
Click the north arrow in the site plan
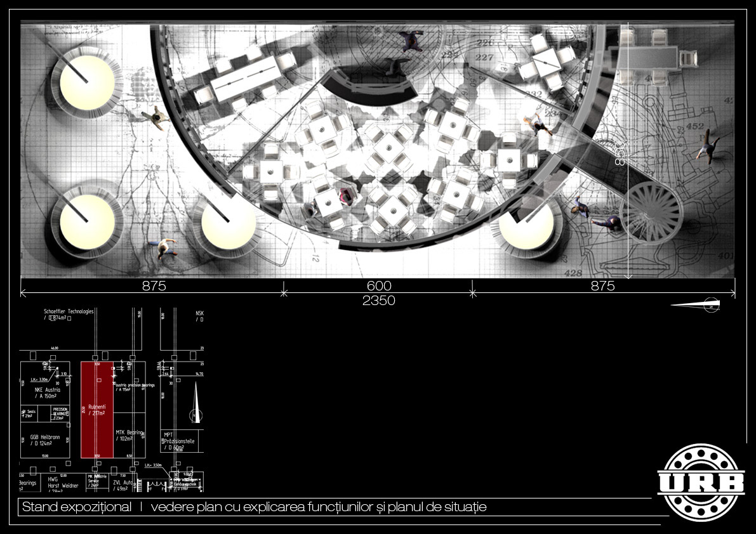(x=196, y=406)
